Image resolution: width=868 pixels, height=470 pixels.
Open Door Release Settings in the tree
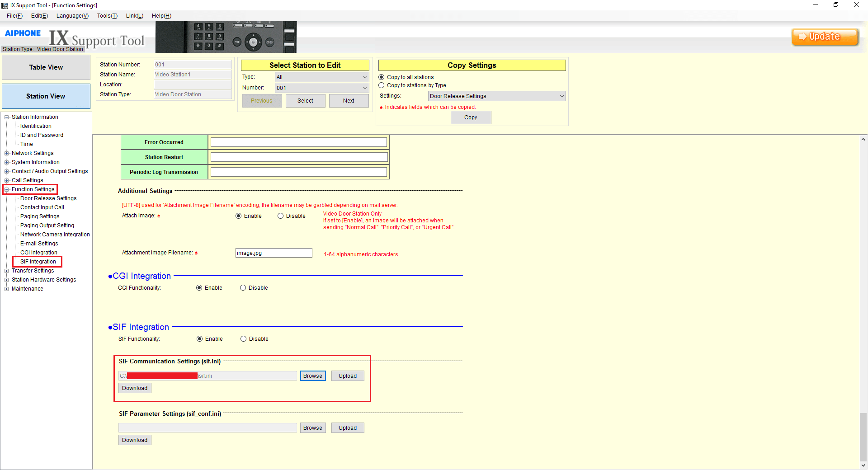[x=48, y=198]
